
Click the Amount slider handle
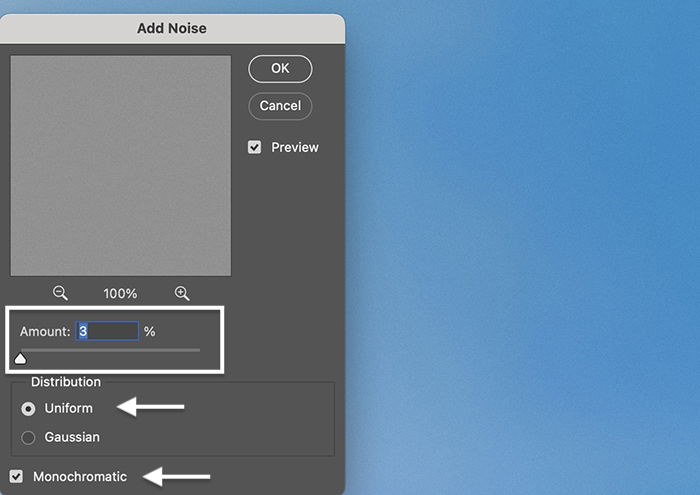tap(20, 358)
